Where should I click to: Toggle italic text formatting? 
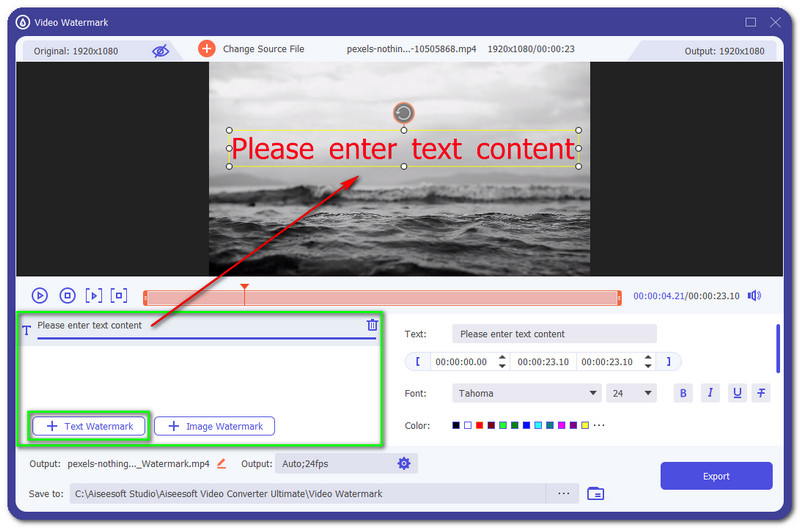click(710, 393)
